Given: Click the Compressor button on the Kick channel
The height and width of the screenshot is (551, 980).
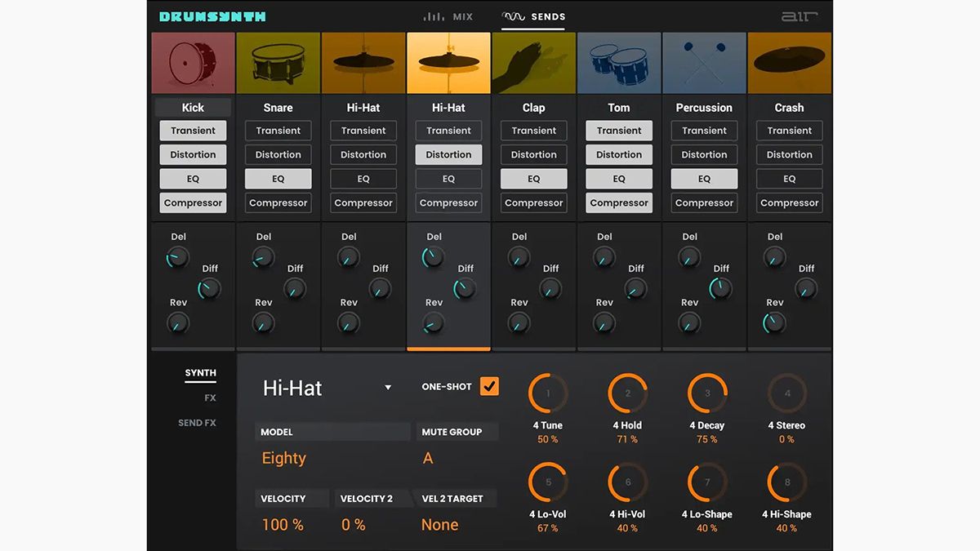Looking at the screenshot, I should point(193,202).
